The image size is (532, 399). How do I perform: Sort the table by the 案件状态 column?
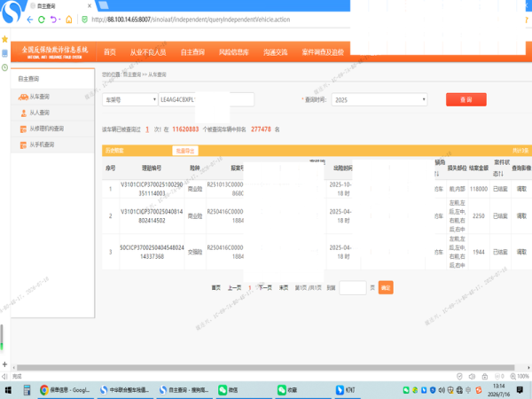(x=501, y=168)
